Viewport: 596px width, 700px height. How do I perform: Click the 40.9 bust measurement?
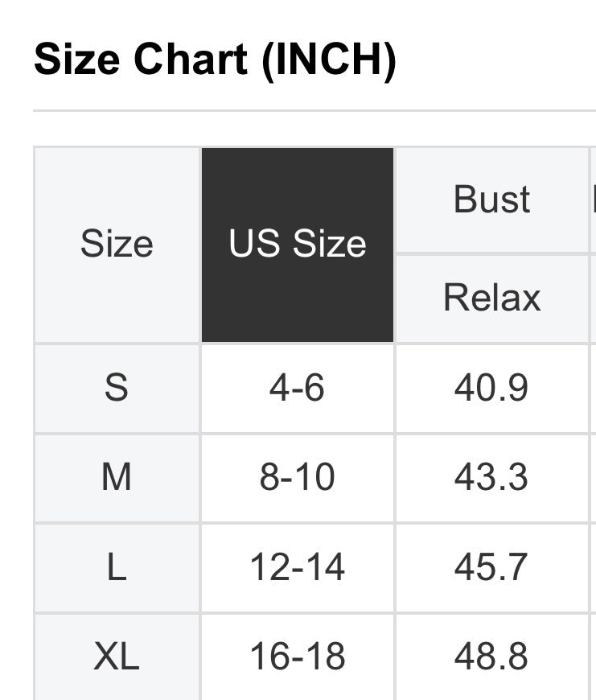491,388
